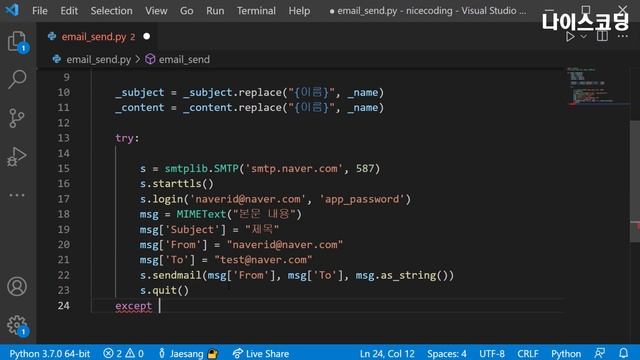640x360 pixels.
Task: Click email_send symbol in breadcrumb
Action: point(184,60)
